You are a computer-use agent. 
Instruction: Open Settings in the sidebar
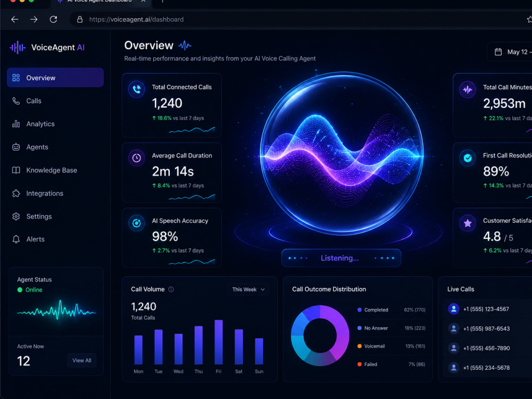click(x=55, y=216)
